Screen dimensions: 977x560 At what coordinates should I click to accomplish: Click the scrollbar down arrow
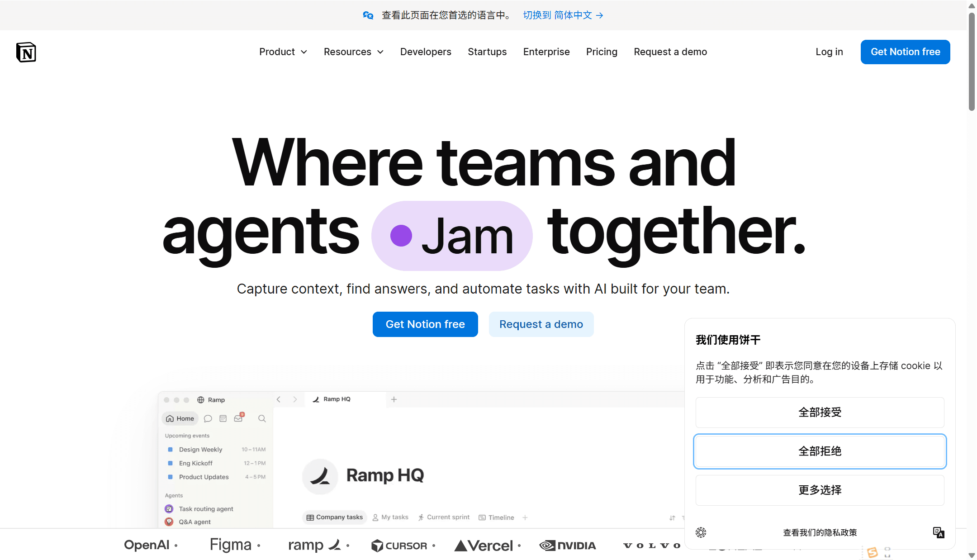pos(972,555)
